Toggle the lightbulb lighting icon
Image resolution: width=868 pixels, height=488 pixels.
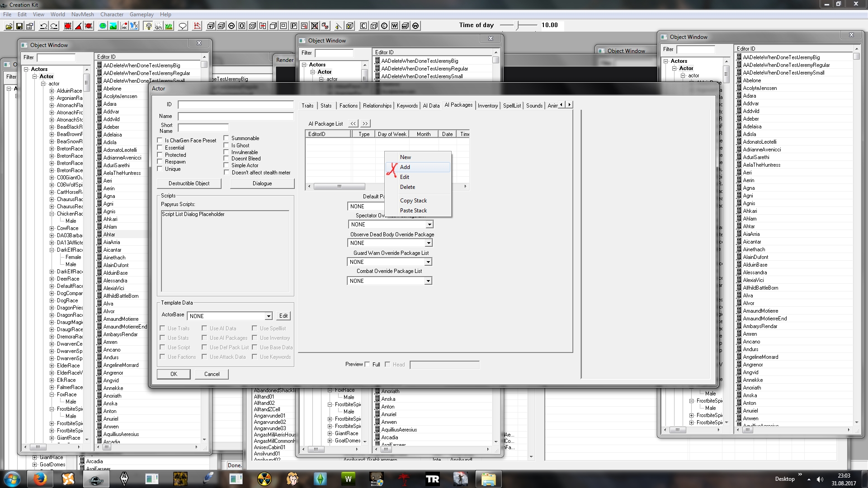coord(148,26)
